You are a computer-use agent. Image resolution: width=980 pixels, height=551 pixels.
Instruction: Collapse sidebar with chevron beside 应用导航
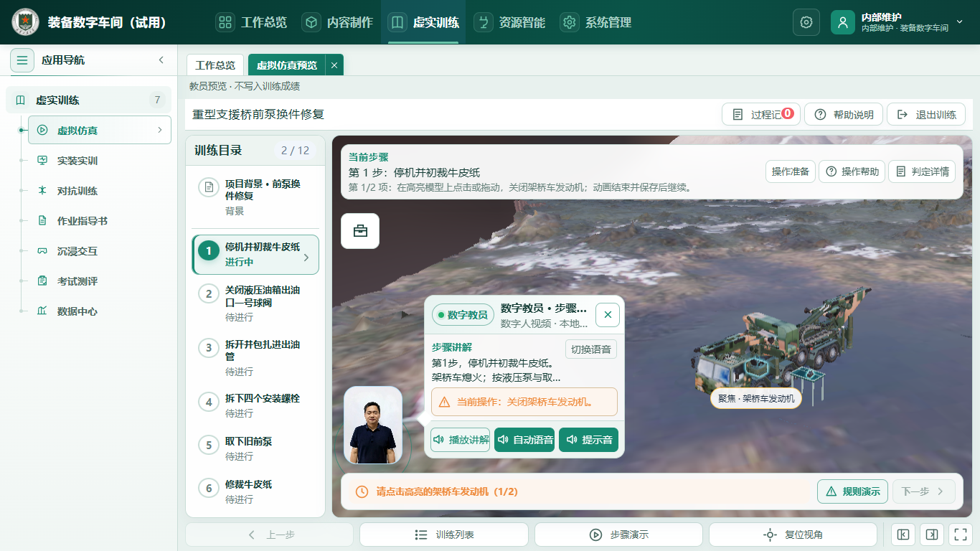point(161,60)
